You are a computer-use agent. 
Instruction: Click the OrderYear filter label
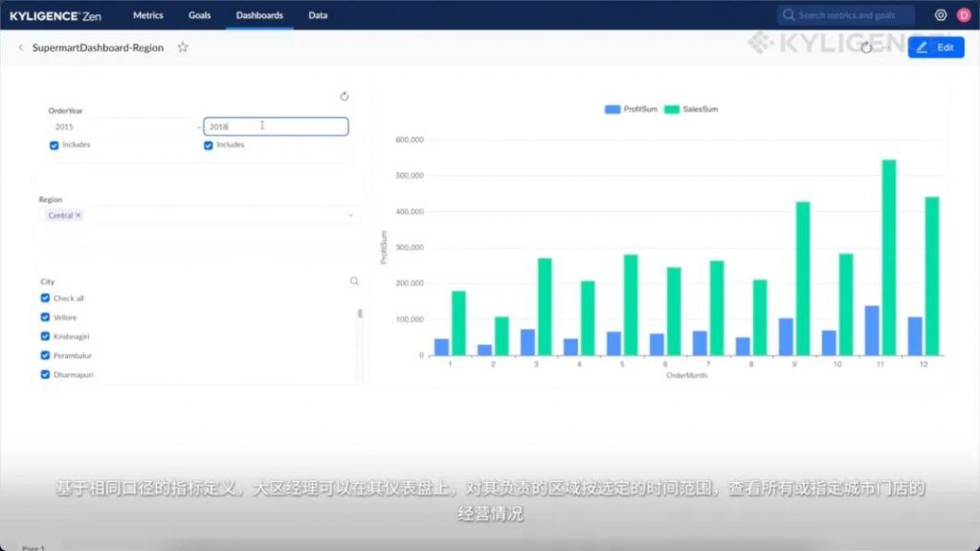tap(65, 111)
